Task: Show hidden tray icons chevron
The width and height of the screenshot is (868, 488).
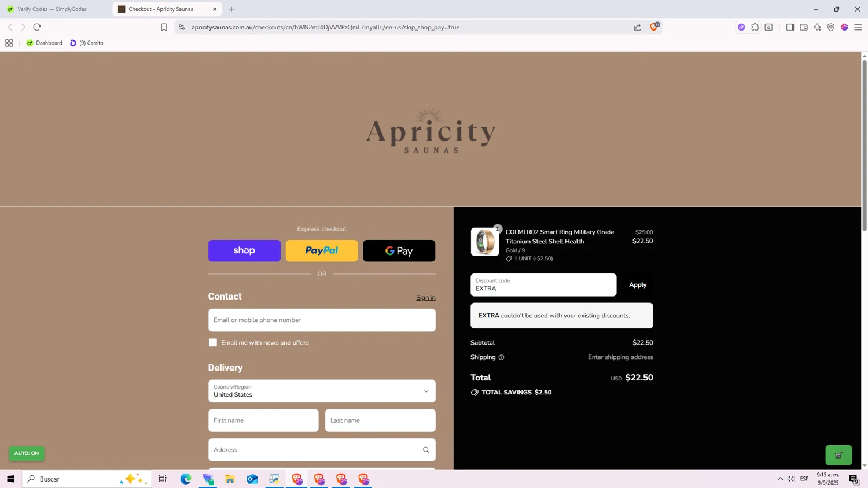Action: pyautogui.click(x=780, y=479)
